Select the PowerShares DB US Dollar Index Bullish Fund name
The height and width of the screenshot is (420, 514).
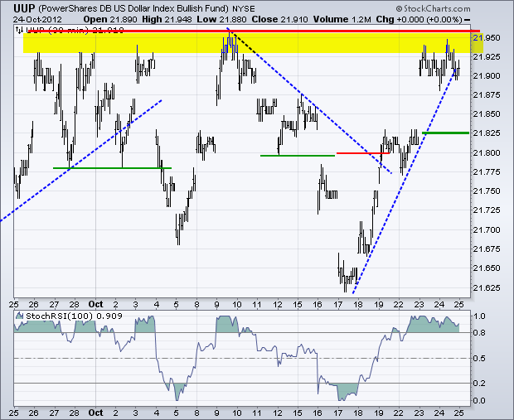pyautogui.click(x=133, y=8)
